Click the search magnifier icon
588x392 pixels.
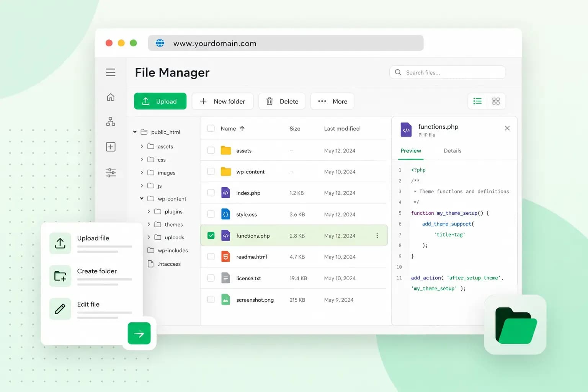[398, 72]
